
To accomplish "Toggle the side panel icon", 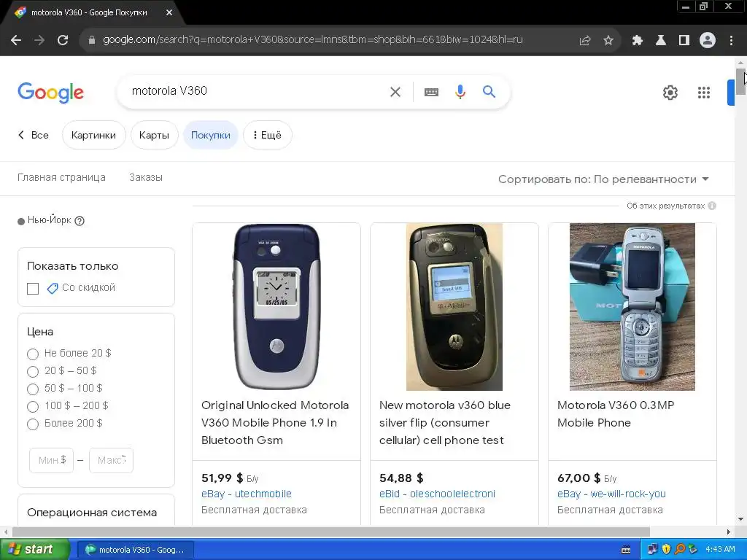I will coord(684,41).
